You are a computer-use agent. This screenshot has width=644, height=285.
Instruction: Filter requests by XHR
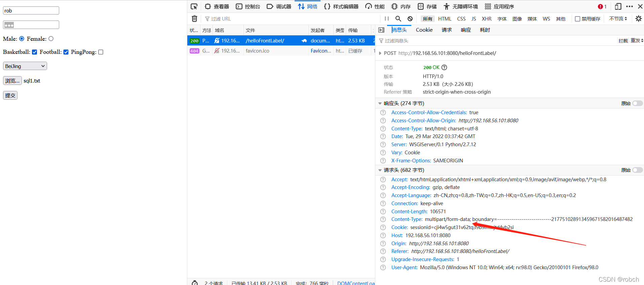coord(487,19)
